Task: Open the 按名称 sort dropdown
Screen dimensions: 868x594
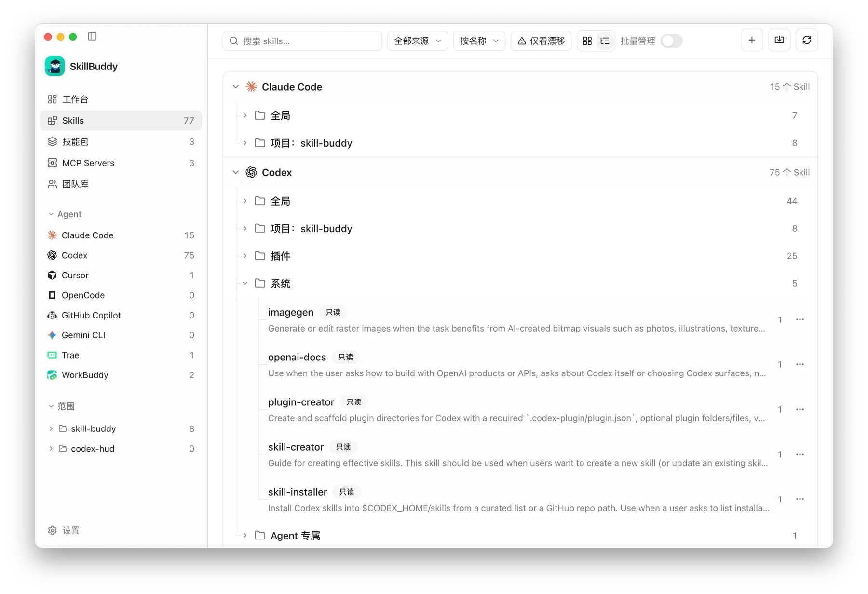Action: (x=479, y=41)
